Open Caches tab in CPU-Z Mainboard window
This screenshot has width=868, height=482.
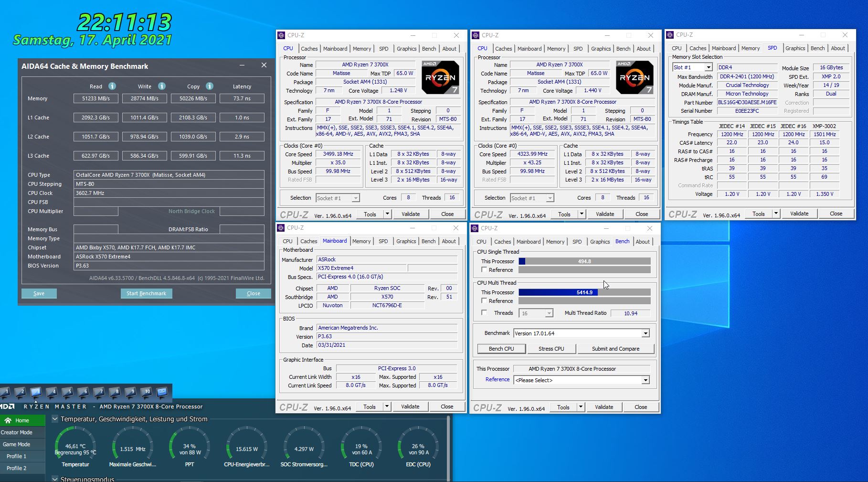[308, 241]
